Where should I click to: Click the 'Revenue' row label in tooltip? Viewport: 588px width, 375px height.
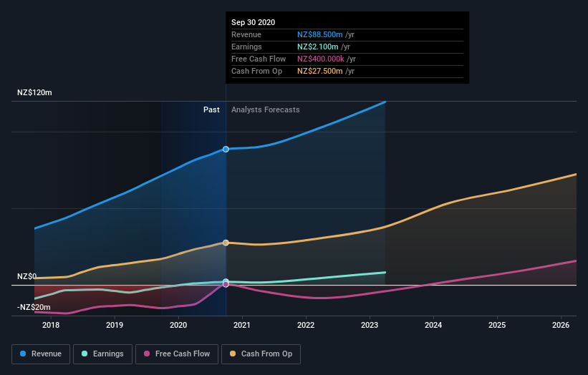pyautogui.click(x=246, y=34)
